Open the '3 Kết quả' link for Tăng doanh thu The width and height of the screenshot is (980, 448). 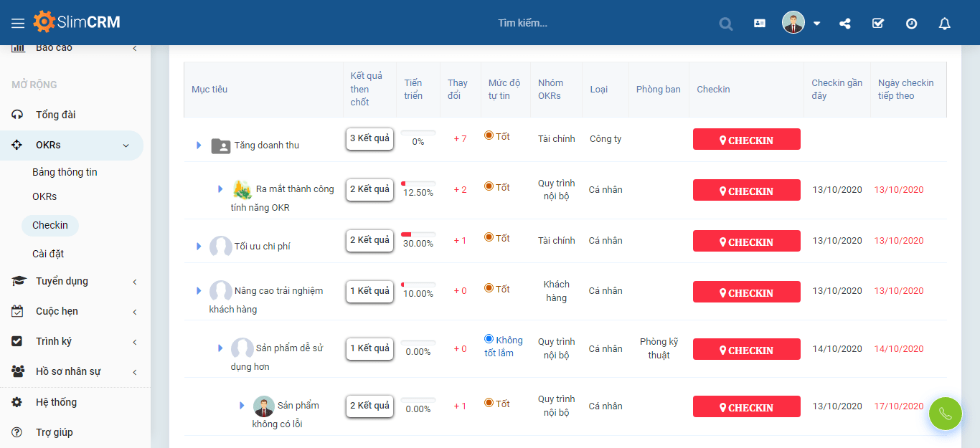click(x=369, y=138)
